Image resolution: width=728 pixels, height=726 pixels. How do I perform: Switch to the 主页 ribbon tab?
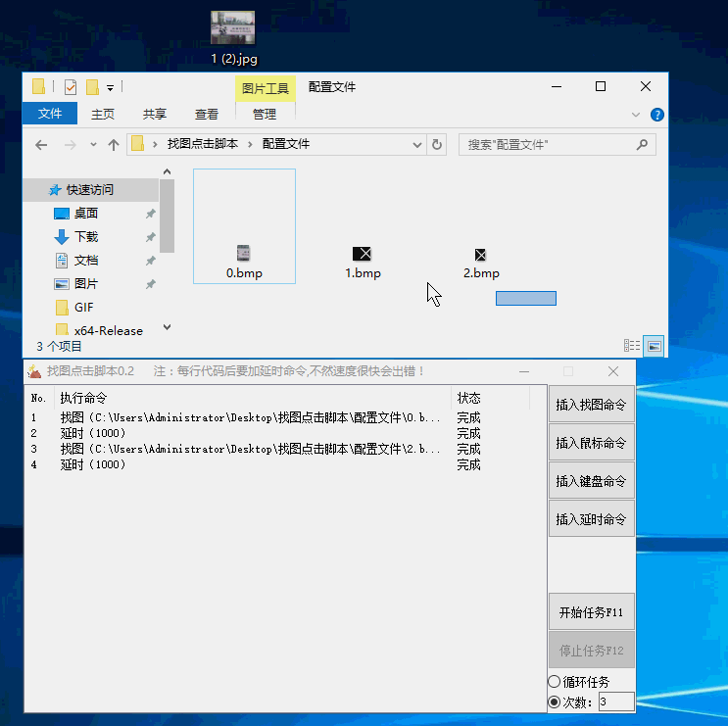(103, 115)
